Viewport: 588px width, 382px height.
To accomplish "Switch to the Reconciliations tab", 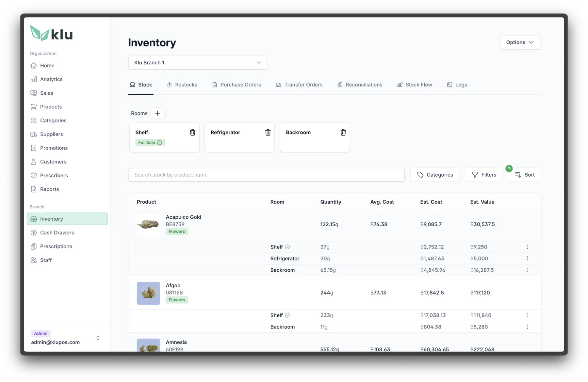I will coord(360,85).
